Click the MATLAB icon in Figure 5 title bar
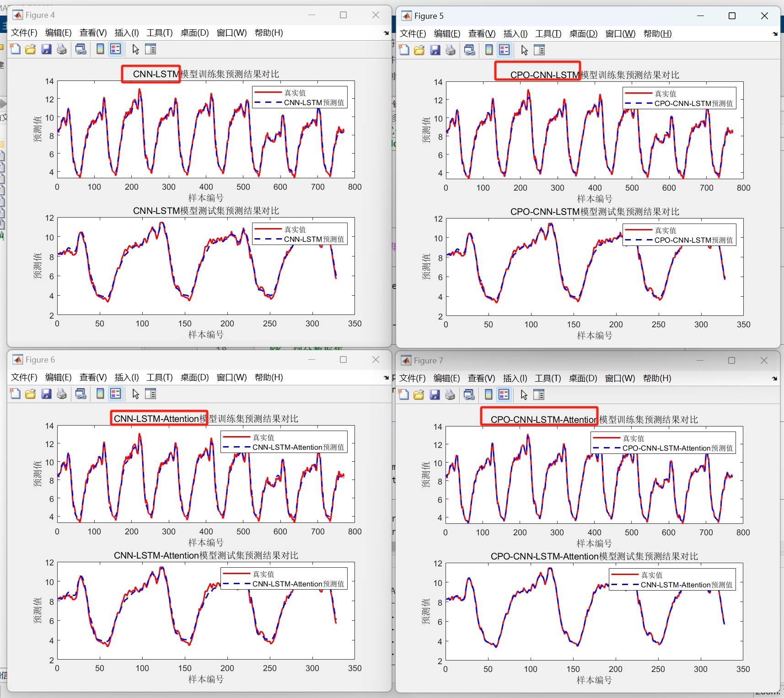784x698 pixels. click(x=407, y=16)
